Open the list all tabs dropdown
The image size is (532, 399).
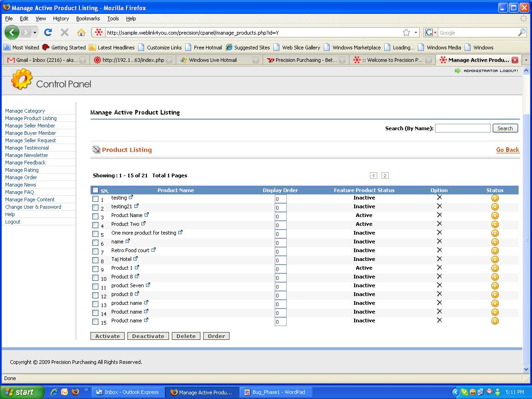(526, 60)
